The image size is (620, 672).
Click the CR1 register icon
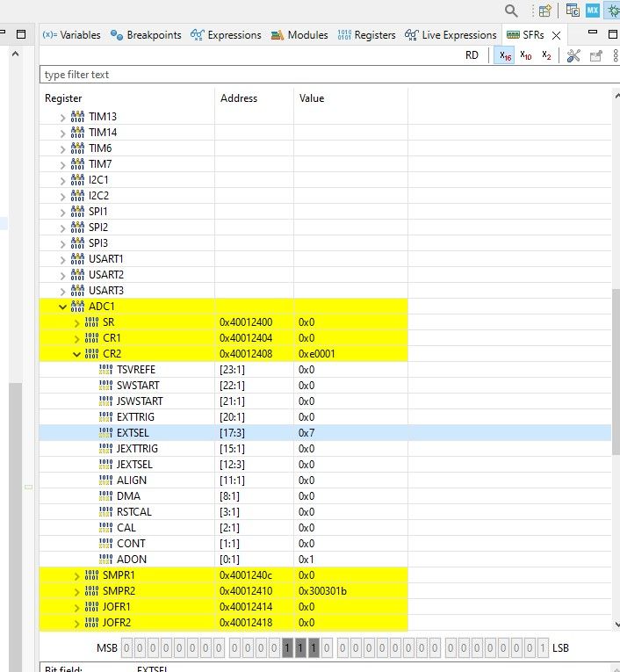[x=91, y=337]
